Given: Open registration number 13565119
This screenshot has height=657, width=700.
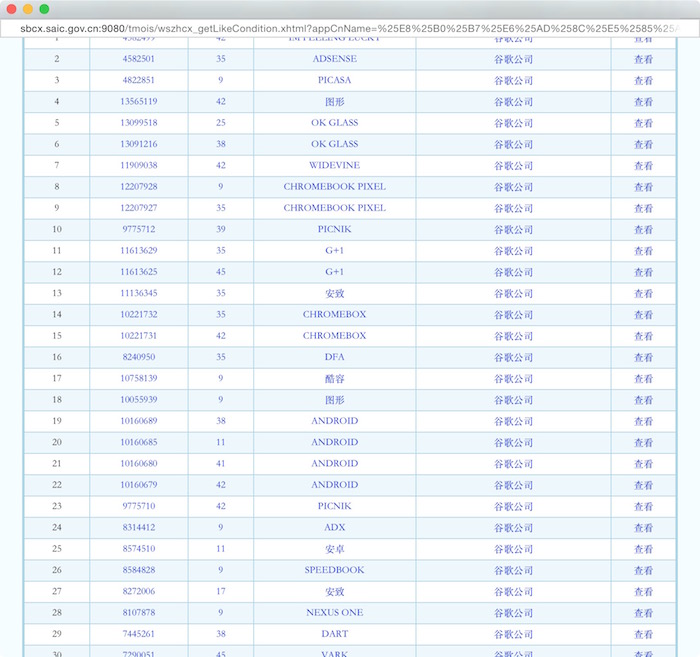Looking at the screenshot, I should tap(138, 101).
